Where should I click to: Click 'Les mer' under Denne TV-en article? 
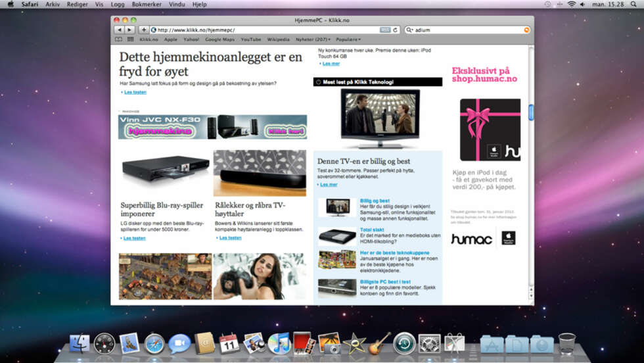329,185
